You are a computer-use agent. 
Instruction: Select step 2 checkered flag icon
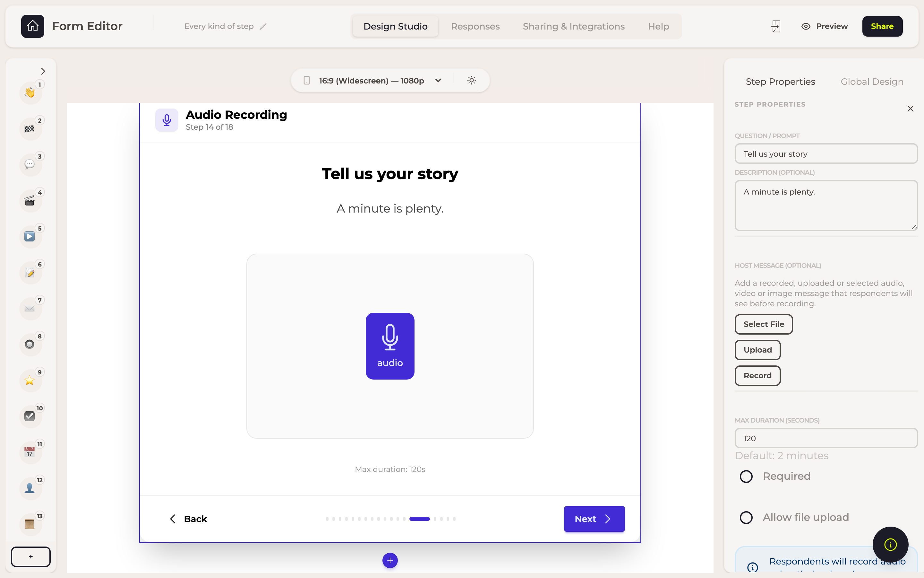(x=30, y=128)
